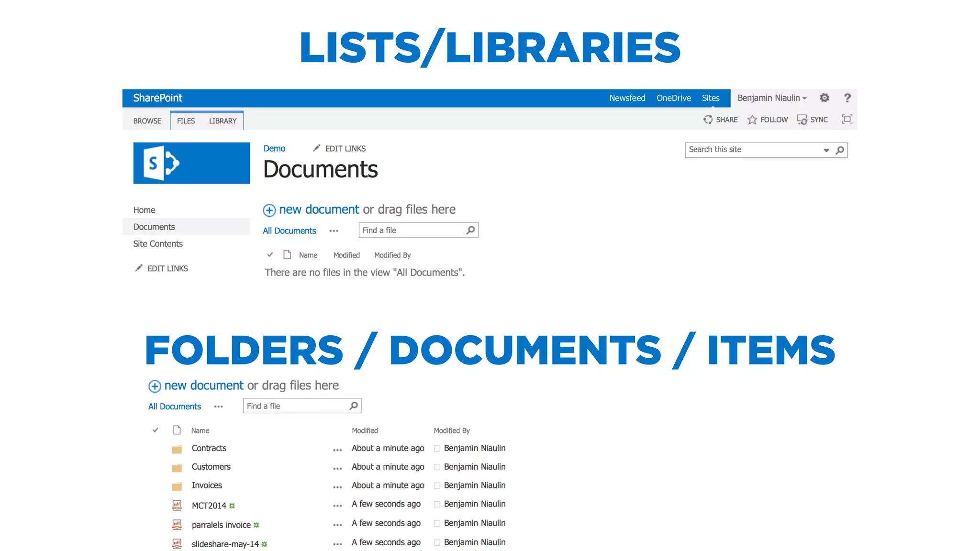Viewport: 980px width, 551px height.
Task: Open the slideshare-may-14 file name
Action: 225,544
